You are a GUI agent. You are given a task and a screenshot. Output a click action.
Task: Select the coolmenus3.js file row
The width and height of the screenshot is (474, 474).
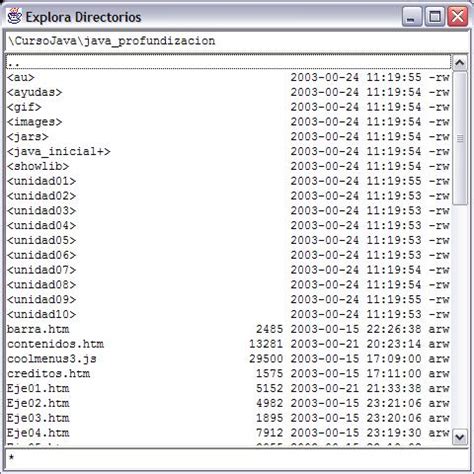coord(229,359)
